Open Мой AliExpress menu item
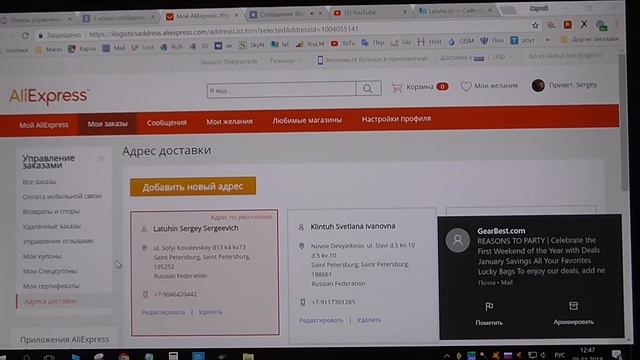 pyautogui.click(x=44, y=125)
